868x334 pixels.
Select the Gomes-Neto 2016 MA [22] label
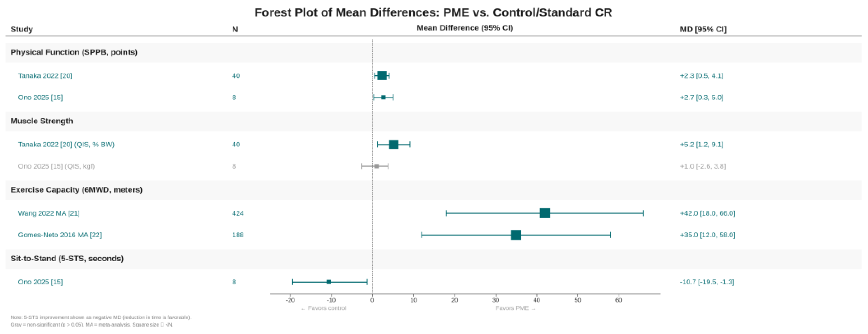pyautogui.click(x=60, y=235)
